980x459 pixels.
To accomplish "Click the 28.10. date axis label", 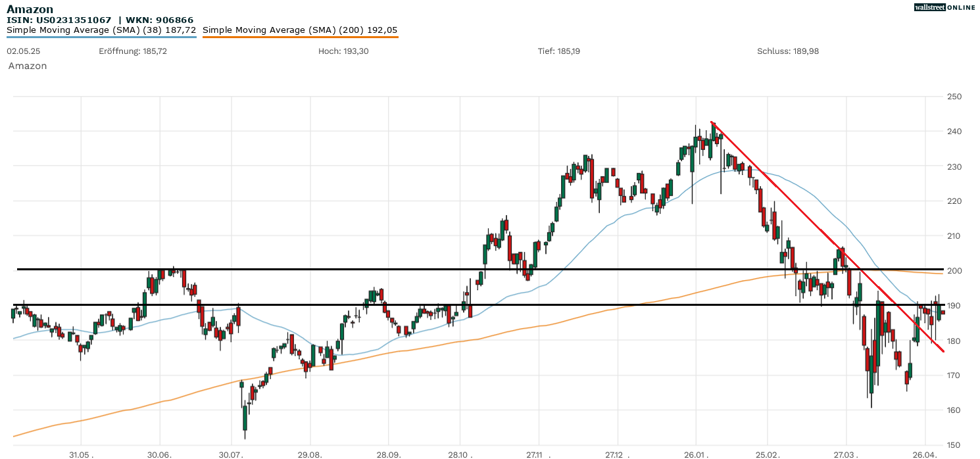I will 460,454.
